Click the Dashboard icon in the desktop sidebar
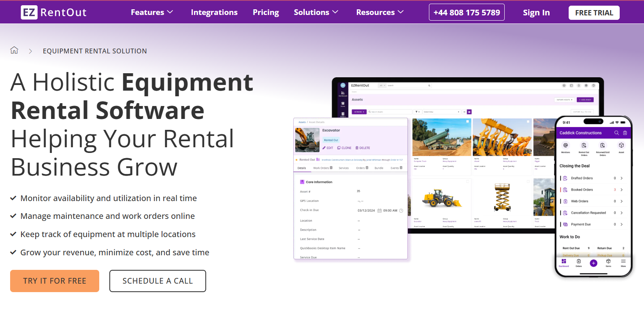 tap(343, 93)
